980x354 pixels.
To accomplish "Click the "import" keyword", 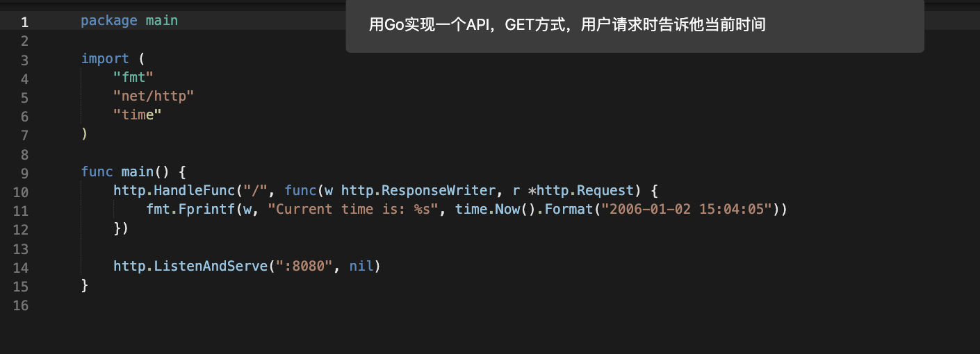I will pyautogui.click(x=105, y=58).
